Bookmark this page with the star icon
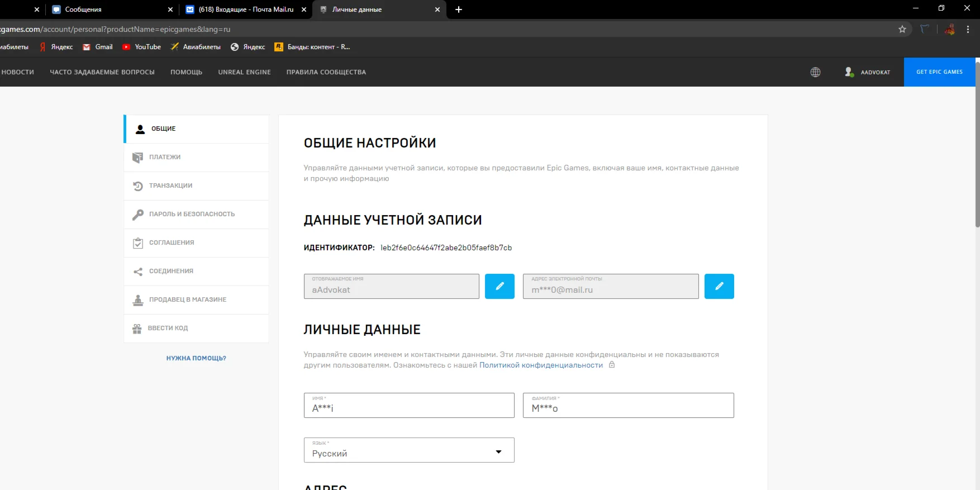 point(902,29)
